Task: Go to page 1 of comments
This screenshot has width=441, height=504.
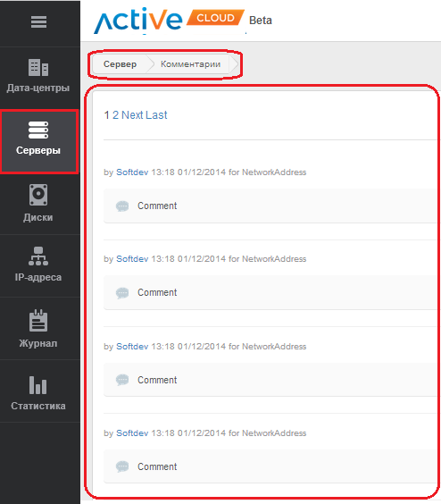Action: click(106, 114)
